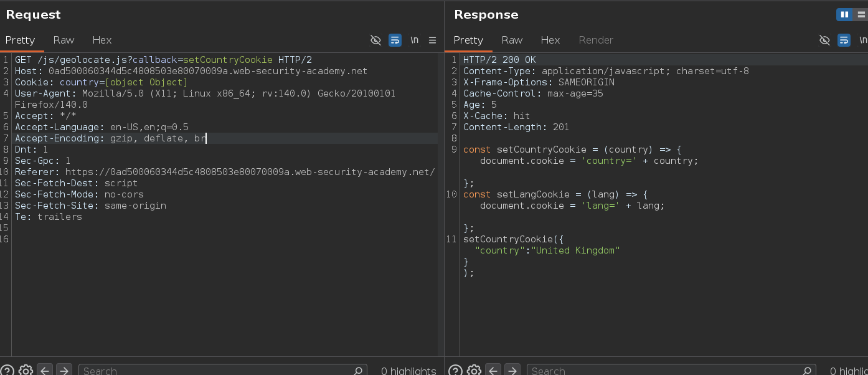
Task: Go to next search match in Request
Action: pyautogui.click(x=64, y=371)
